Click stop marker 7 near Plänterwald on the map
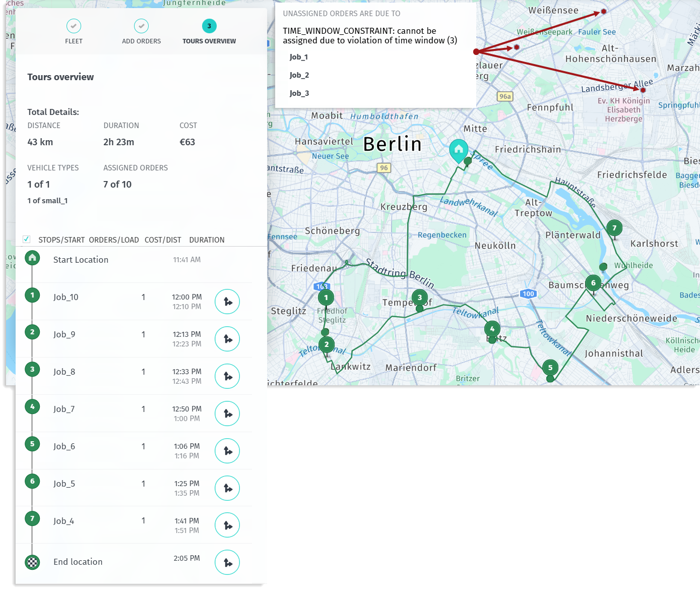The image size is (700, 590). click(x=614, y=228)
